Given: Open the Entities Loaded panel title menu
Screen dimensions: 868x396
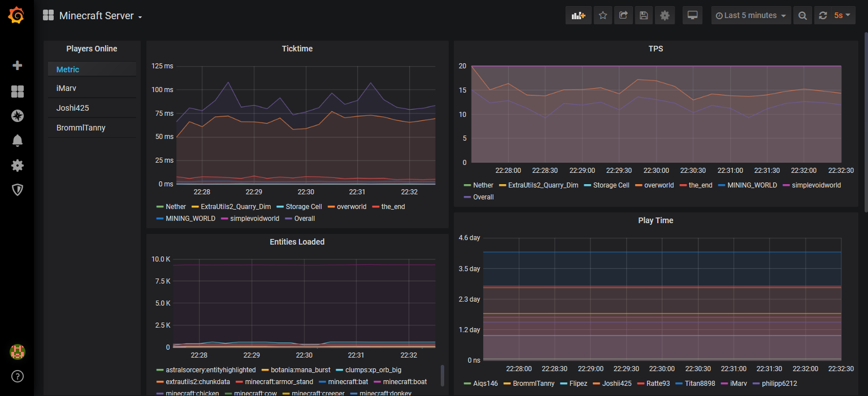Looking at the screenshot, I should point(297,242).
